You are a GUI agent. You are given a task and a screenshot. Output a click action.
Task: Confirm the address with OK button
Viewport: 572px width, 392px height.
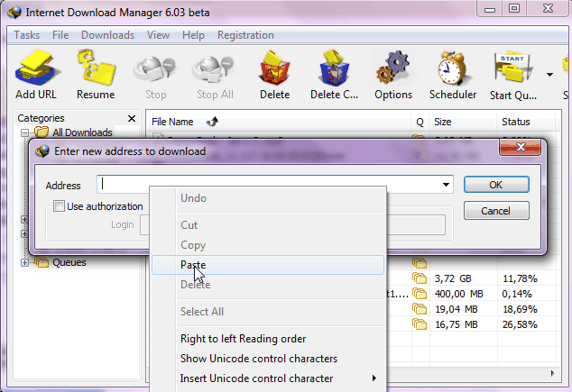point(496,185)
